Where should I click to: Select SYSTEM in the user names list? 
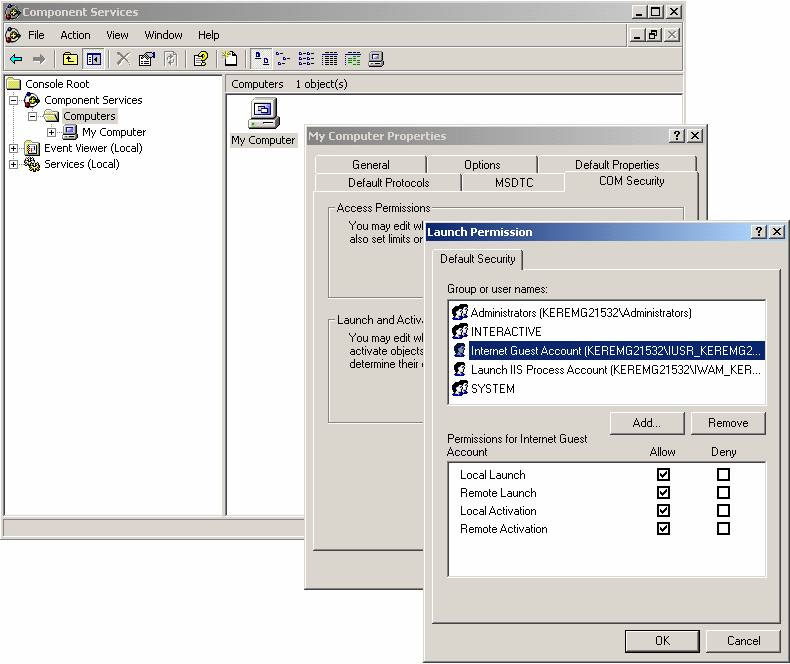click(484, 389)
